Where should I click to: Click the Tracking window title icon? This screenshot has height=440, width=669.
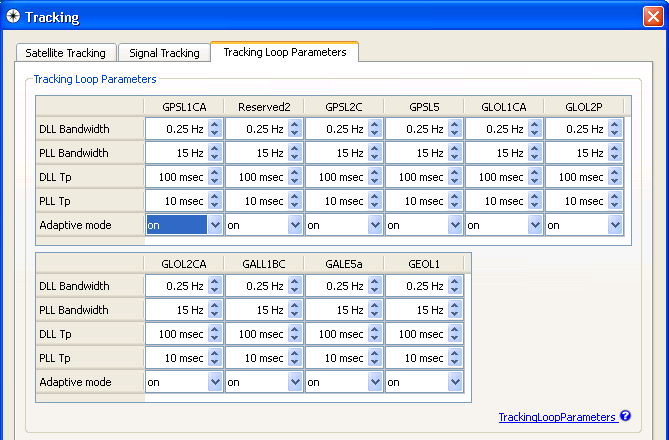coord(13,17)
